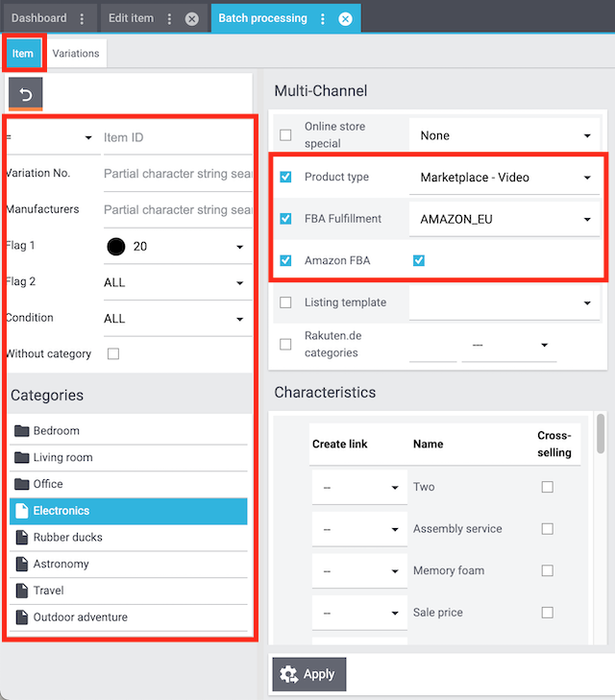Image resolution: width=615 pixels, height=700 pixels.
Task: Open the Product type dropdown
Action: pos(504,178)
